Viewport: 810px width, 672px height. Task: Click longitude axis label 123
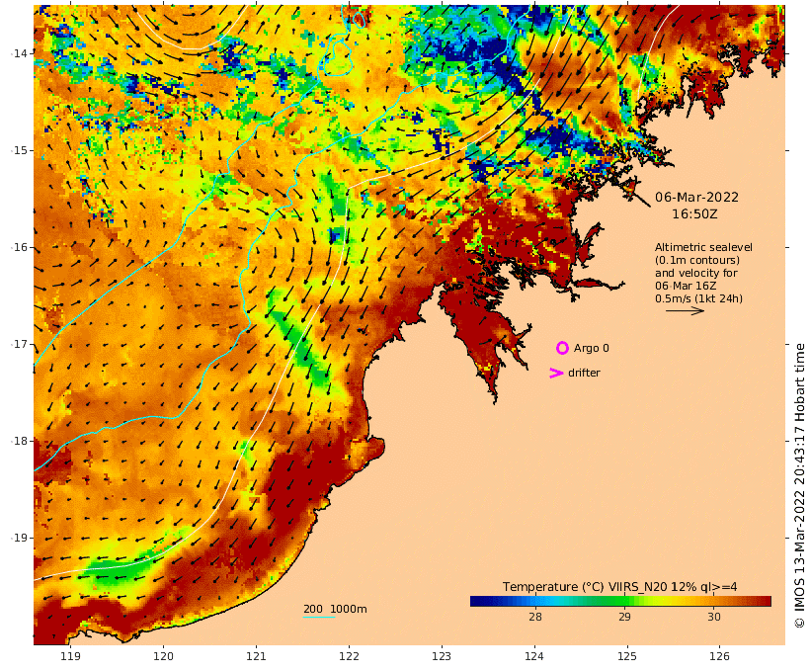(442, 656)
